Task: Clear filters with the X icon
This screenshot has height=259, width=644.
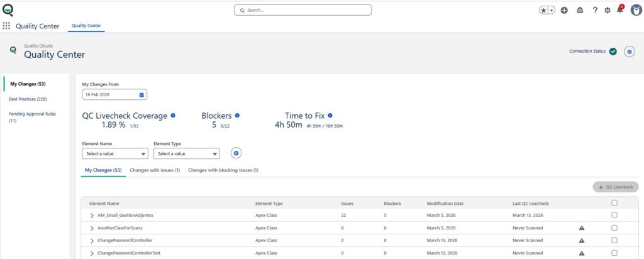Action: click(x=236, y=153)
